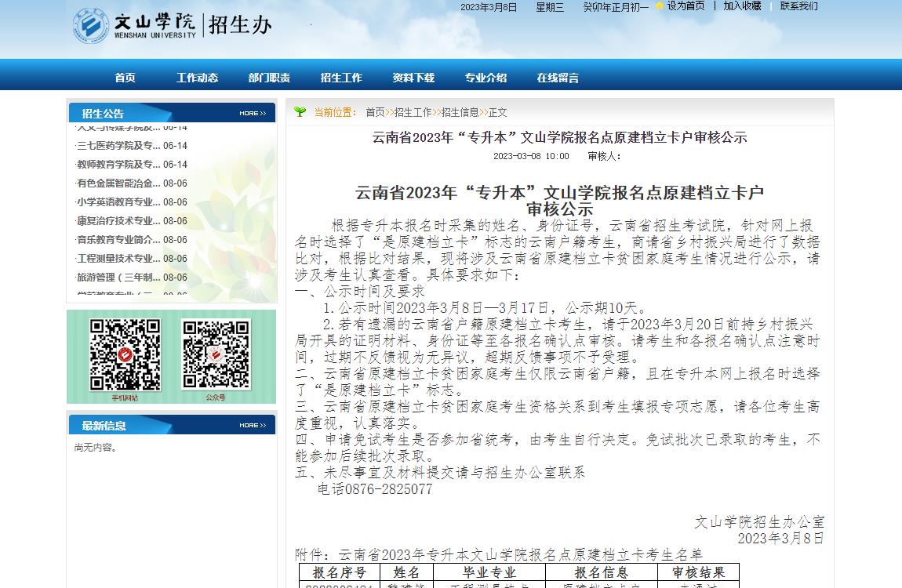Open 在线留言 menu item
The height and width of the screenshot is (588, 902).
click(558, 78)
